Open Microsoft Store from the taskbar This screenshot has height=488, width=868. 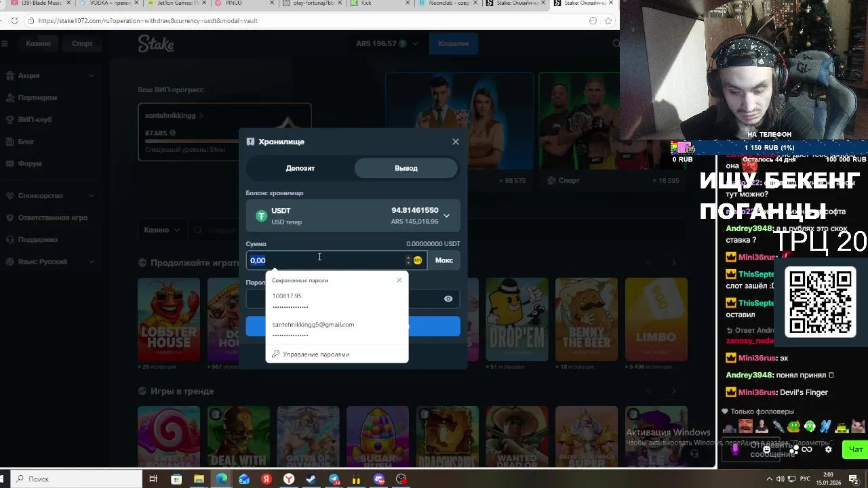(176, 479)
